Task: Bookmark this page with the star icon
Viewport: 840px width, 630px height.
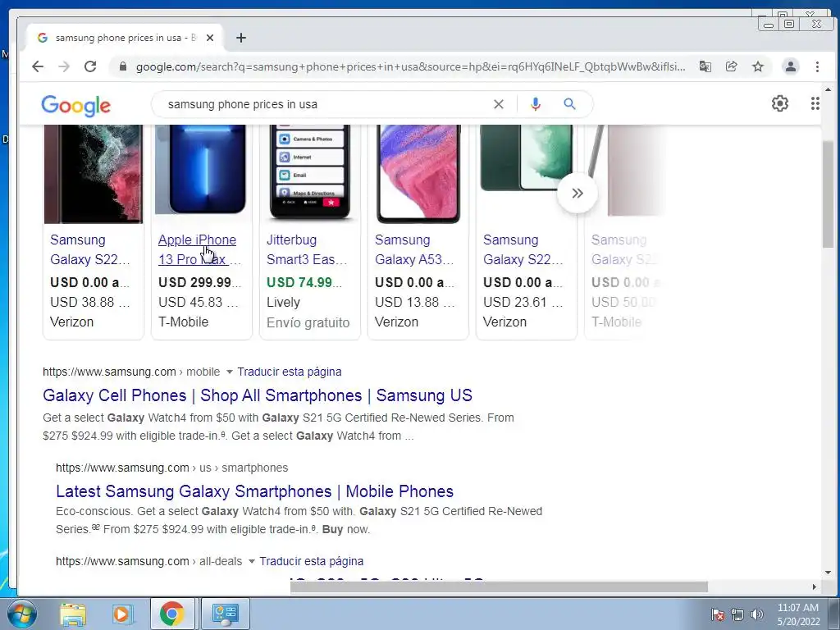Action: [x=757, y=66]
